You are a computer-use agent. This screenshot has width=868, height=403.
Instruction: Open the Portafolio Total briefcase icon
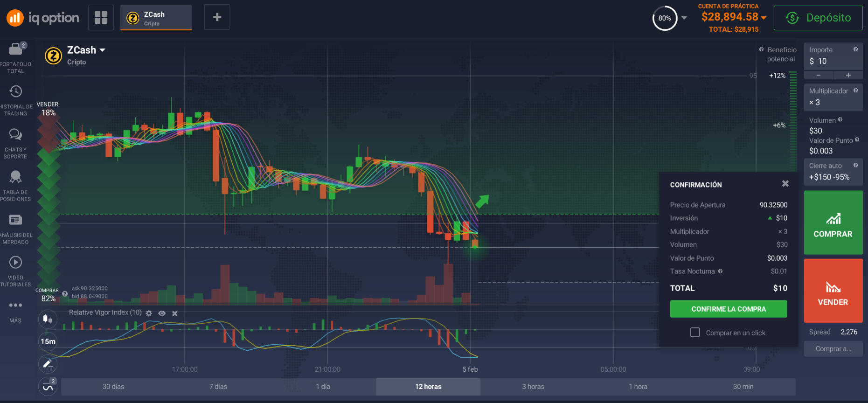tap(16, 49)
